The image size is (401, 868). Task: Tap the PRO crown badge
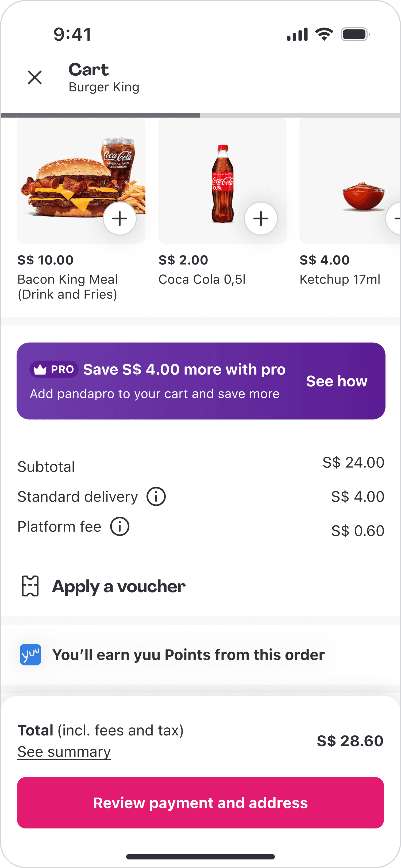tap(54, 369)
